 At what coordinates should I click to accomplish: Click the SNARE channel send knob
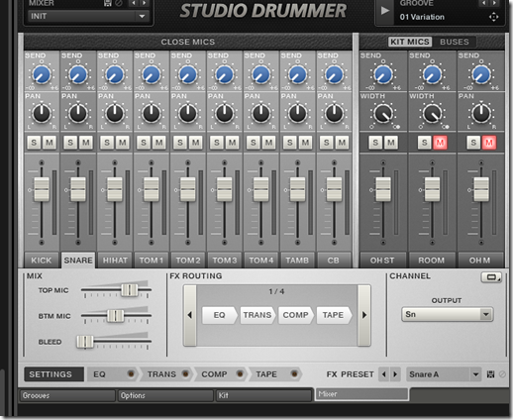[78, 74]
